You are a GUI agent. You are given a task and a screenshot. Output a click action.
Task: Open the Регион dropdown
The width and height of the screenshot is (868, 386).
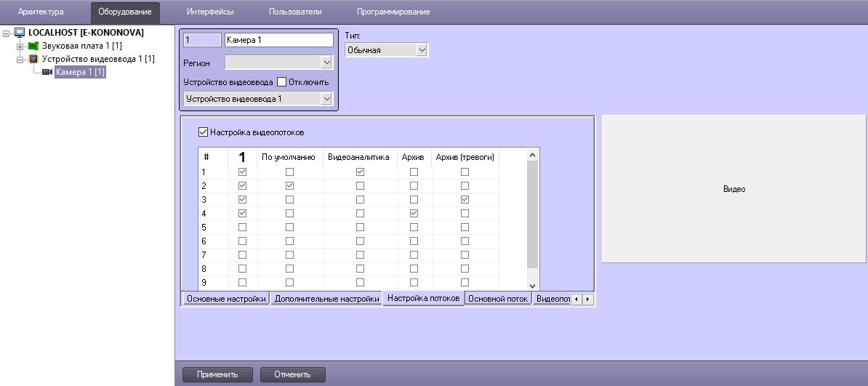click(278, 63)
